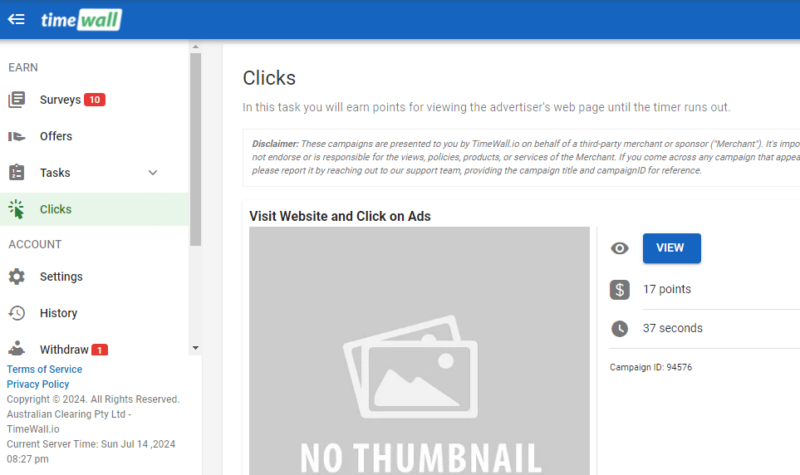Click the Settings gear icon
This screenshot has width=800, height=475.
pos(16,277)
